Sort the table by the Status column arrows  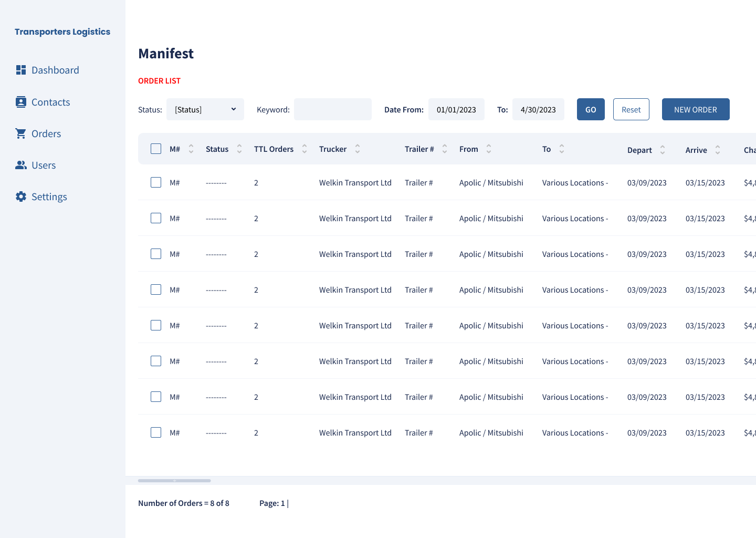[239, 149]
